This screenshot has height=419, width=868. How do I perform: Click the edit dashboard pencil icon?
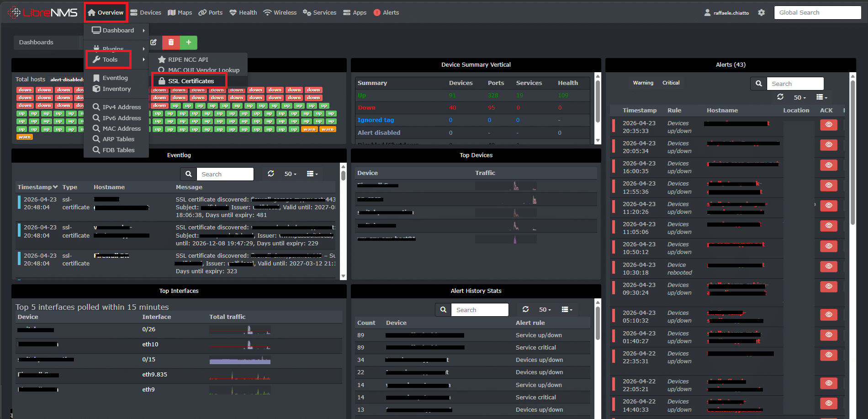(x=154, y=42)
